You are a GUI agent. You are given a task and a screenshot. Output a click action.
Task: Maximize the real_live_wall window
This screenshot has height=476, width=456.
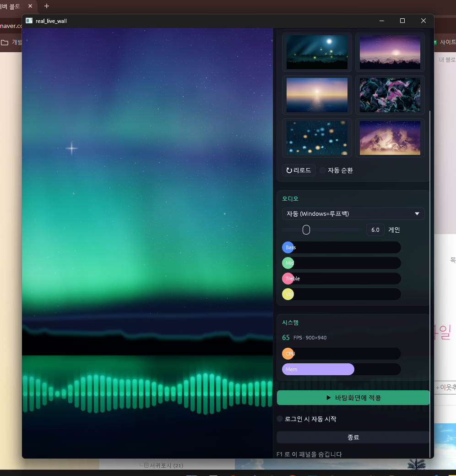402,21
